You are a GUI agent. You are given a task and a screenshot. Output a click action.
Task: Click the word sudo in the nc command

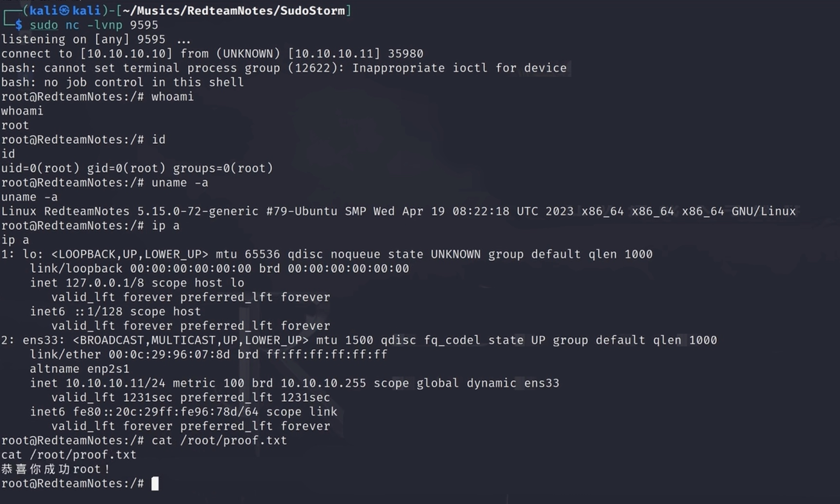click(x=44, y=25)
